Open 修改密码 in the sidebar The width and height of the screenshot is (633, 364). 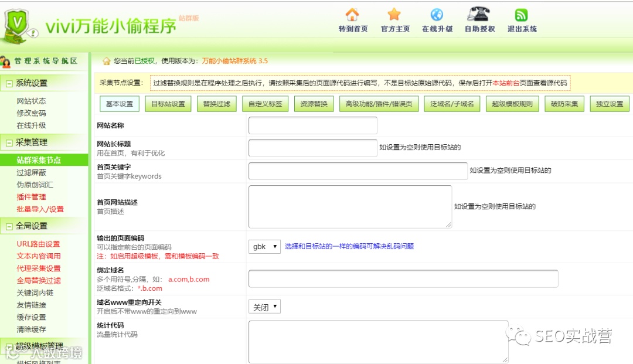tap(31, 113)
